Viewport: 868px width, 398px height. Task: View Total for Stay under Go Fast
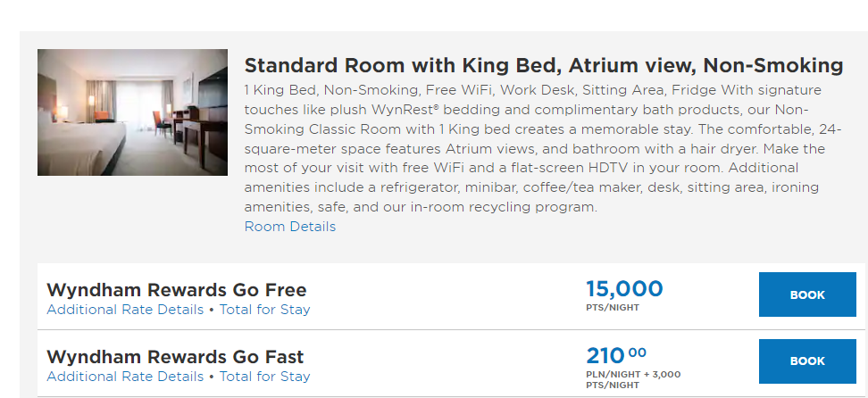[x=264, y=377]
